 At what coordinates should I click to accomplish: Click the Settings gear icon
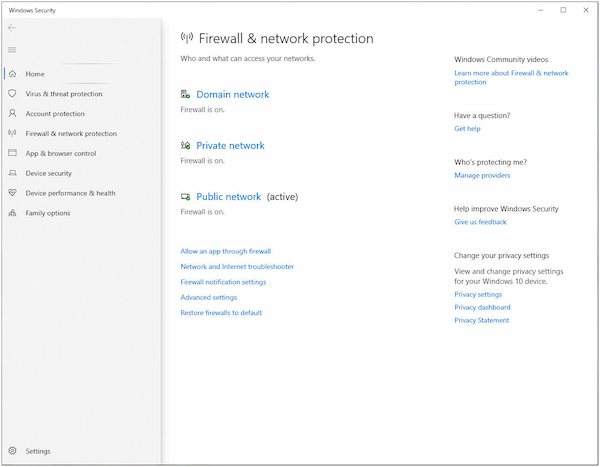click(x=12, y=451)
